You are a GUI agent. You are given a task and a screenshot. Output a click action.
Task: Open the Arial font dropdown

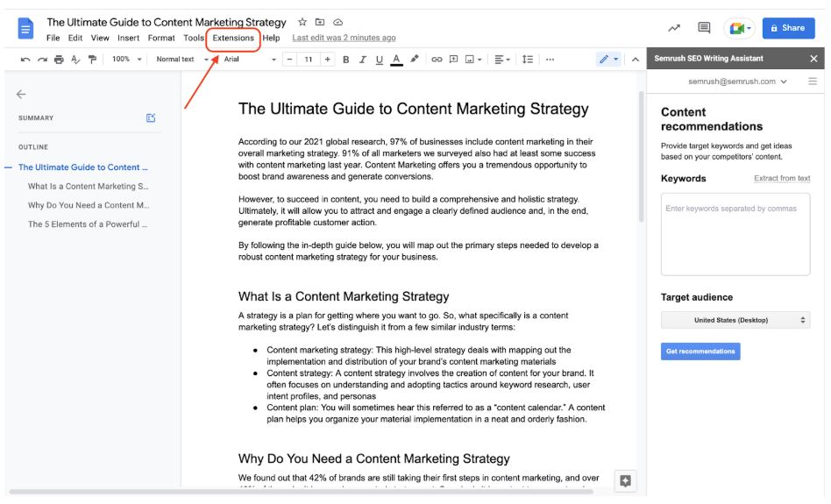[250, 60]
